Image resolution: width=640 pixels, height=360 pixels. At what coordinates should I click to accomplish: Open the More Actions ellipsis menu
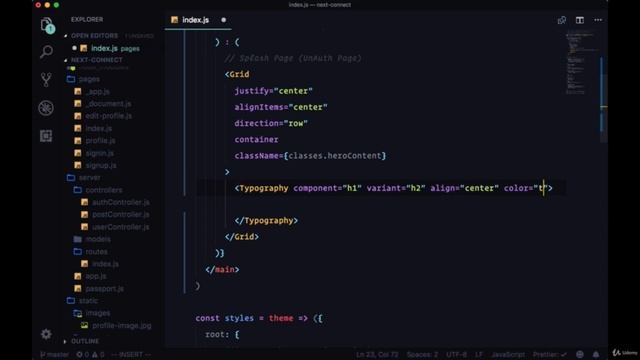(x=598, y=20)
